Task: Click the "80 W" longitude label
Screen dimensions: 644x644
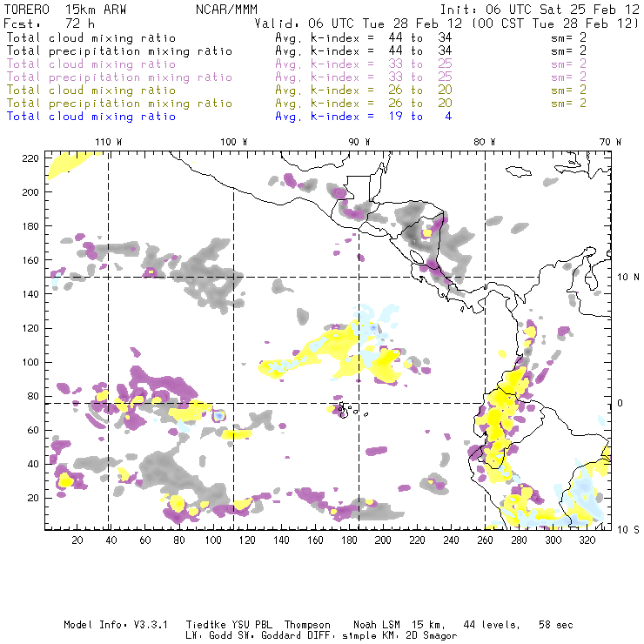Action: pos(484,142)
